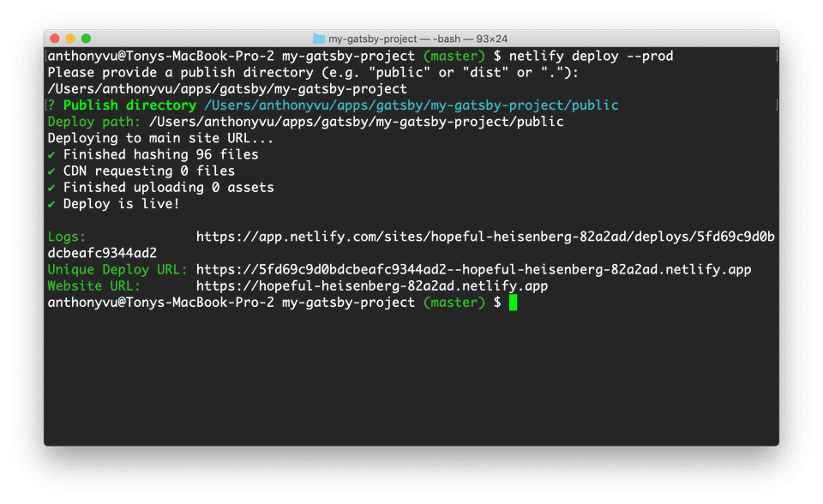Image resolution: width=823 pixels, height=504 pixels.
Task: Click the Logs URL on app.netlify.com
Action: 485,237
